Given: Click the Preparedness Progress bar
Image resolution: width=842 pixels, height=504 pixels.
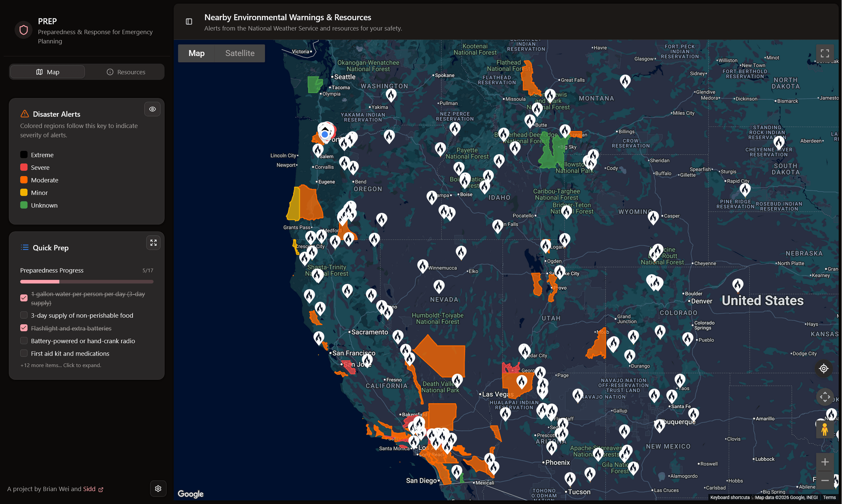Looking at the screenshot, I should click(87, 282).
